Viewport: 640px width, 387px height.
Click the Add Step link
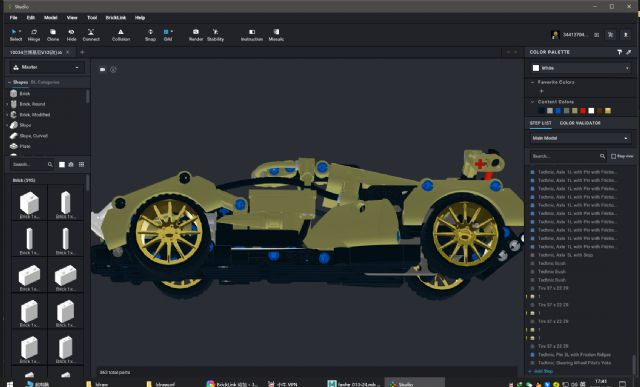(x=542, y=371)
